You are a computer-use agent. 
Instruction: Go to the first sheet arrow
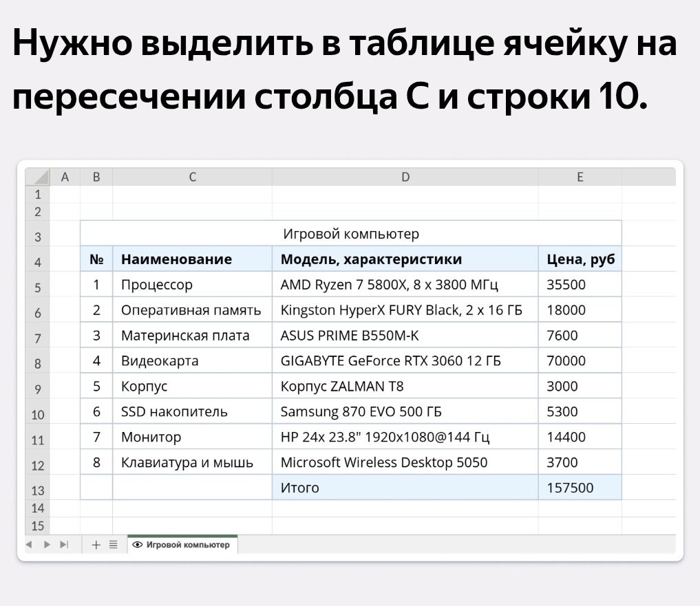29,544
